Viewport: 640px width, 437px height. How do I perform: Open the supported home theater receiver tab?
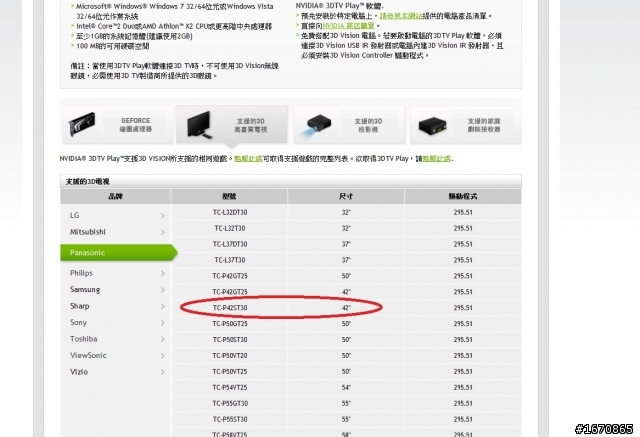coord(466,125)
